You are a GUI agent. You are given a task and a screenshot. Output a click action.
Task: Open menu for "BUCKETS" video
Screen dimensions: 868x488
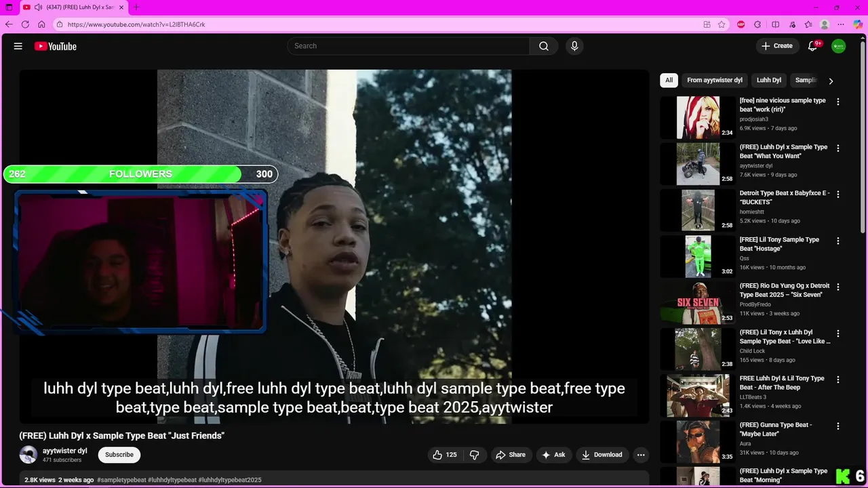click(x=838, y=194)
